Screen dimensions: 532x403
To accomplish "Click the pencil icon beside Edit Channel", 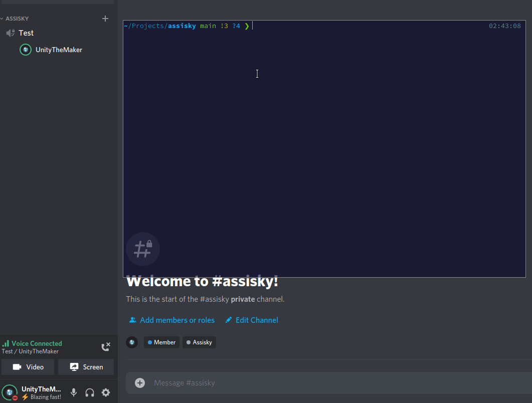I will point(229,320).
